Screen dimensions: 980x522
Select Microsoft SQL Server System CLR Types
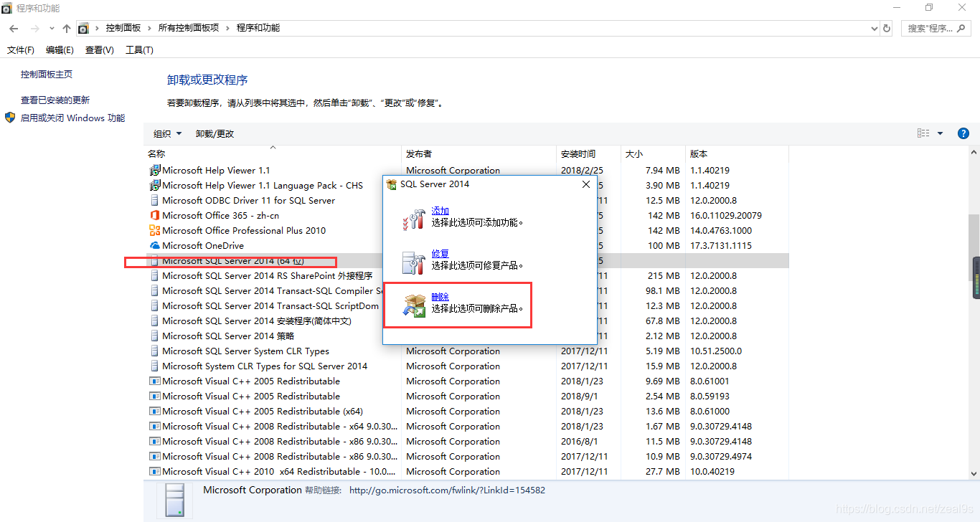point(467,351)
